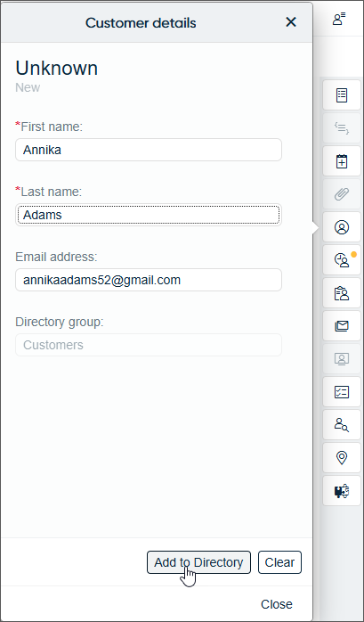Focus the First name field
The width and height of the screenshot is (364, 622).
point(149,150)
